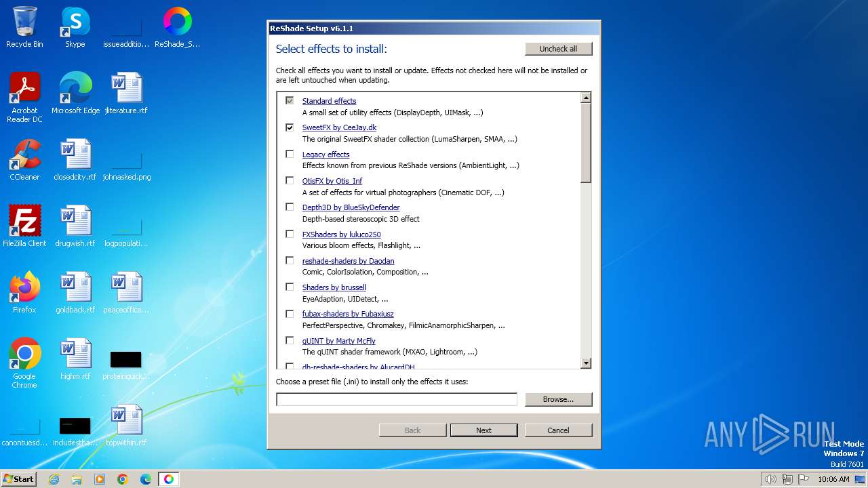The image size is (868, 488).
Task: Enable OtisFX by Otis_Inf checkbox
Action: [x=290, y=180]
